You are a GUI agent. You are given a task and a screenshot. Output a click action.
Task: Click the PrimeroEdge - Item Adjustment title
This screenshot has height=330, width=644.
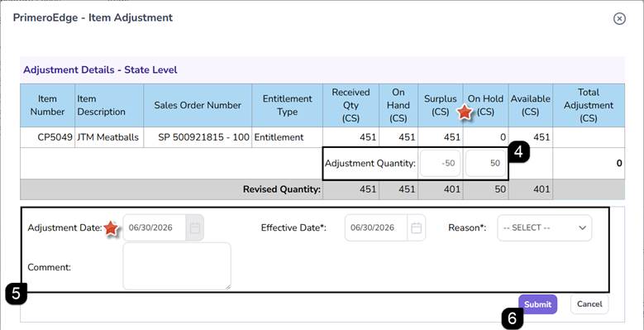click(93, 17)
